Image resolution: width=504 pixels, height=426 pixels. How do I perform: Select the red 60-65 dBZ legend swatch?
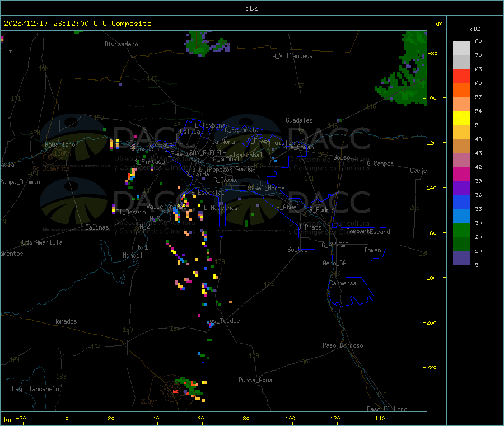pos(461,76)
